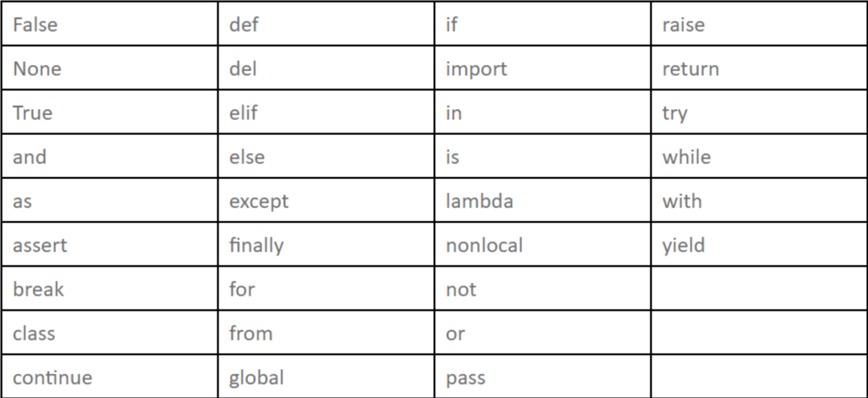The height and width of the screenshot is (398, 868).
Task: Click on 'raise' in the table
Action: point(683,25)
